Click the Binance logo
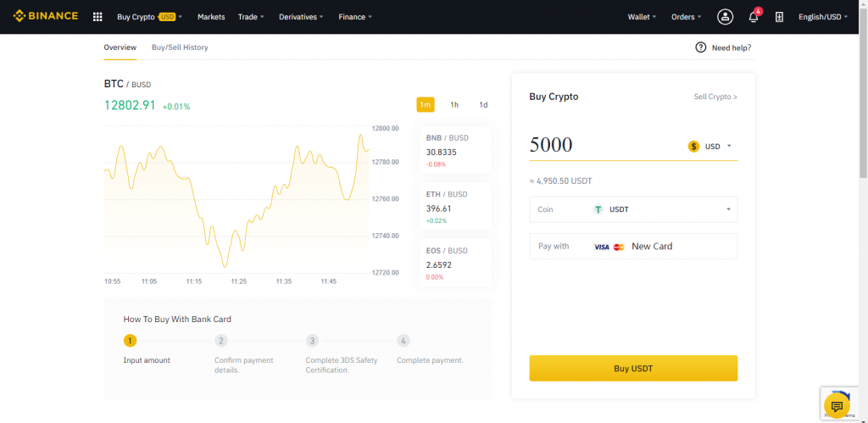The image size is (868, 423). (x=46, y=16)
